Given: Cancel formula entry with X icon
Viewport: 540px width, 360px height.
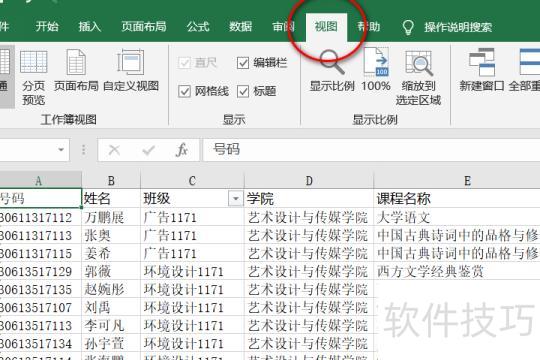Looking at the screenshot, I should 114,150.
